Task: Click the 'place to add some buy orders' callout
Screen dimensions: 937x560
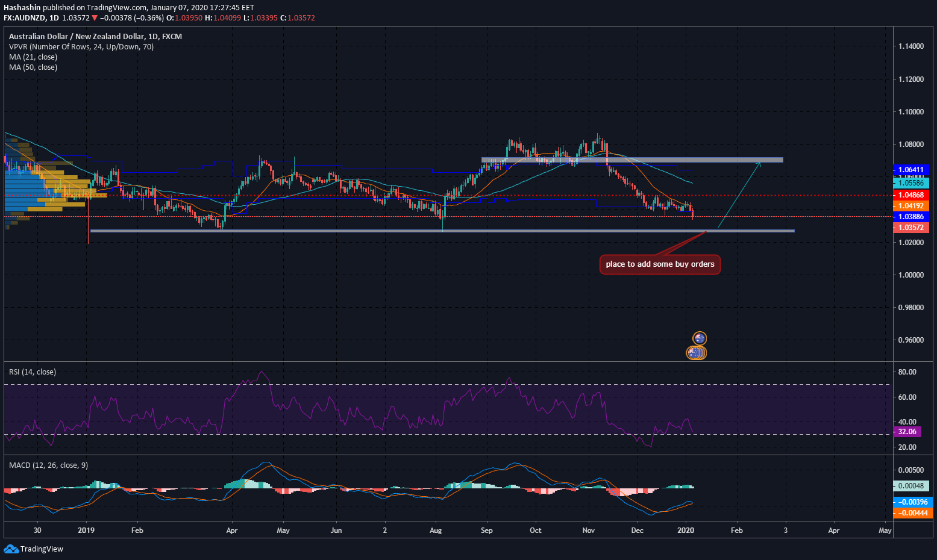Action: click(660, 264)
